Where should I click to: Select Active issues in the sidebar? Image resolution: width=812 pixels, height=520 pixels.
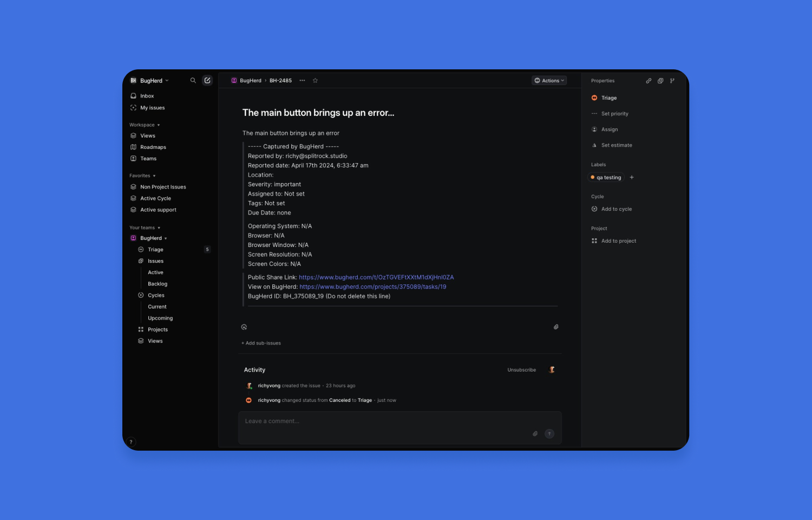pyautogui.click(x=155, y=272)
